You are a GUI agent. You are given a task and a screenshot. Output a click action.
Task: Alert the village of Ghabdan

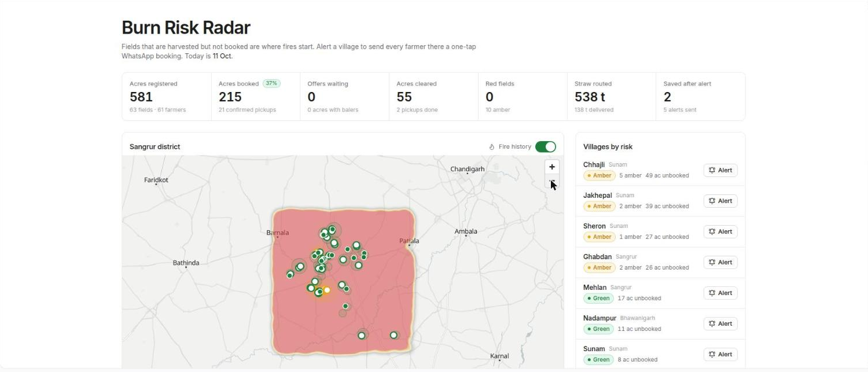coord(720,262)
